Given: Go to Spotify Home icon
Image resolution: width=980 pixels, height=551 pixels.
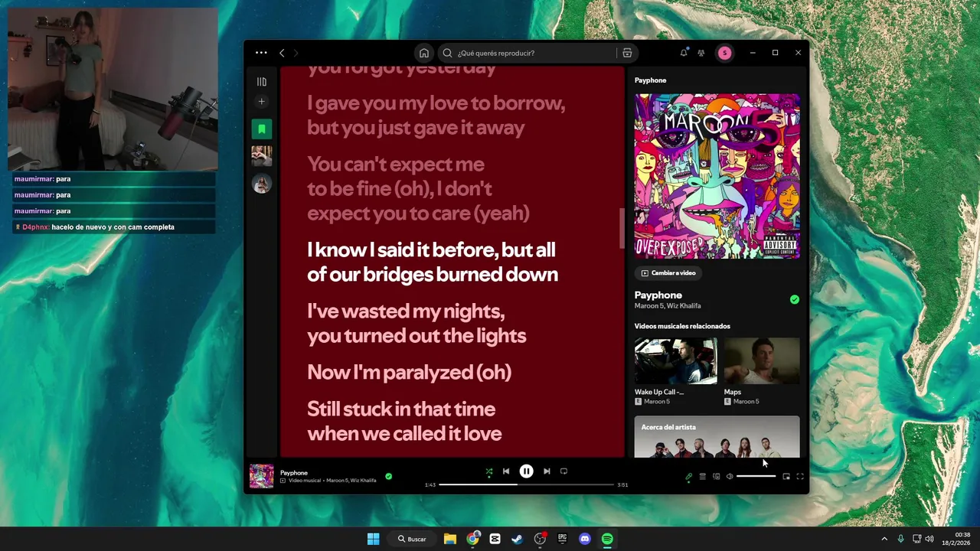Looking at the screenshot, I should (424, 53).
